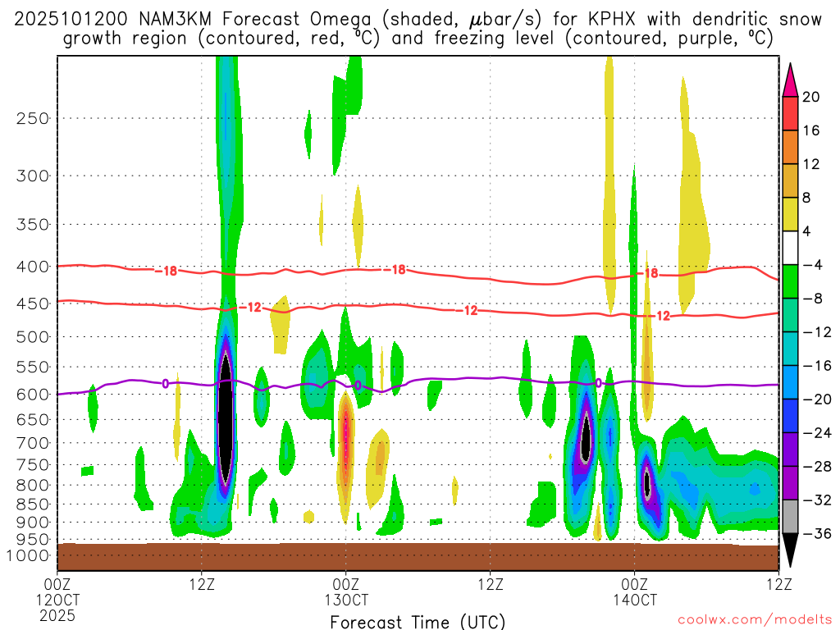The image size is (840, 630).
Task: Click the colorbar value -36 label
Action: tap(817, 533)
